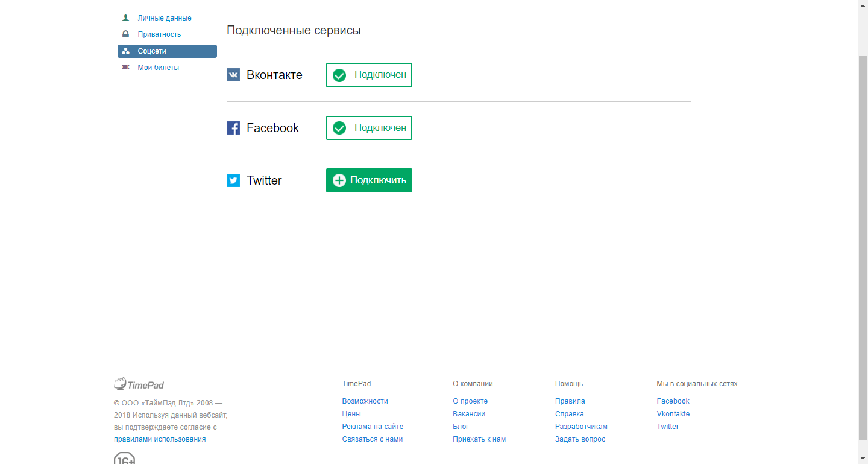Open the Личные данные page
Viewport: 868px width, 464px height.
(165, 17)
